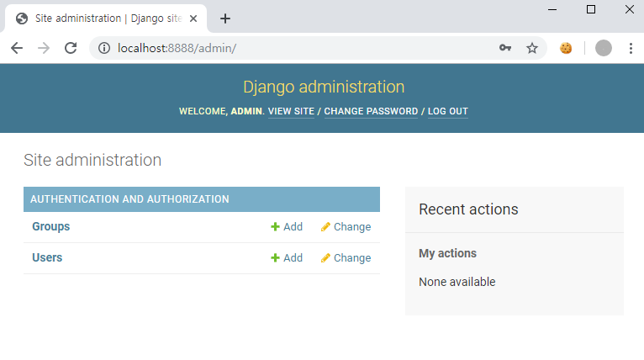Click the pencil icon in Groups row

[325, 227]
